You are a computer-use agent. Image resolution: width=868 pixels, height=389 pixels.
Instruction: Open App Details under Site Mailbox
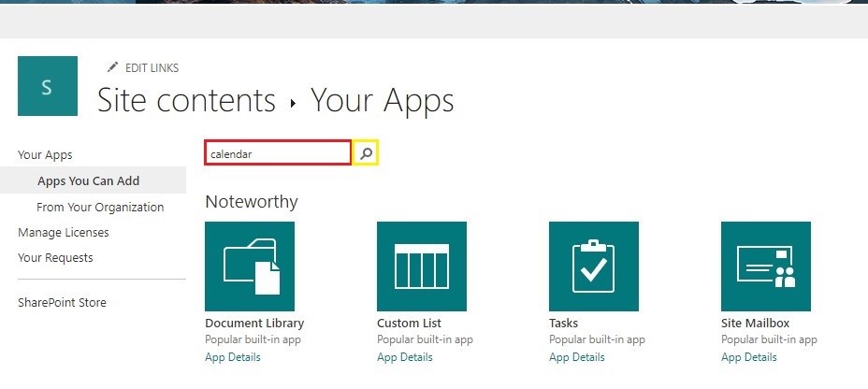click(749, 357)
